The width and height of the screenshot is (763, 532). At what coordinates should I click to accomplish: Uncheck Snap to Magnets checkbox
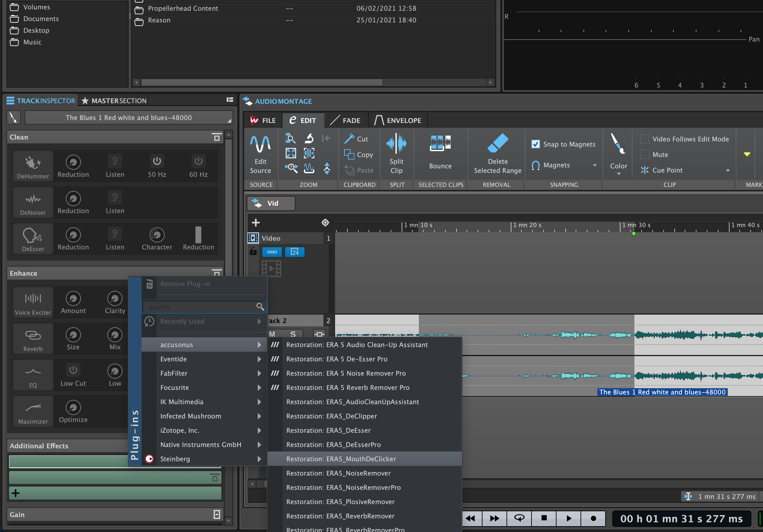pyautogui.click(x=535, y=144)
